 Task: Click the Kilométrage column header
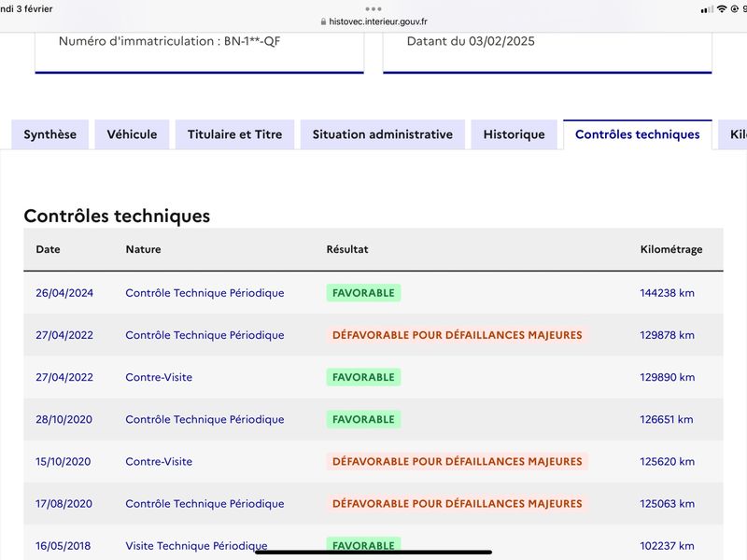click(x=671, y=249)
